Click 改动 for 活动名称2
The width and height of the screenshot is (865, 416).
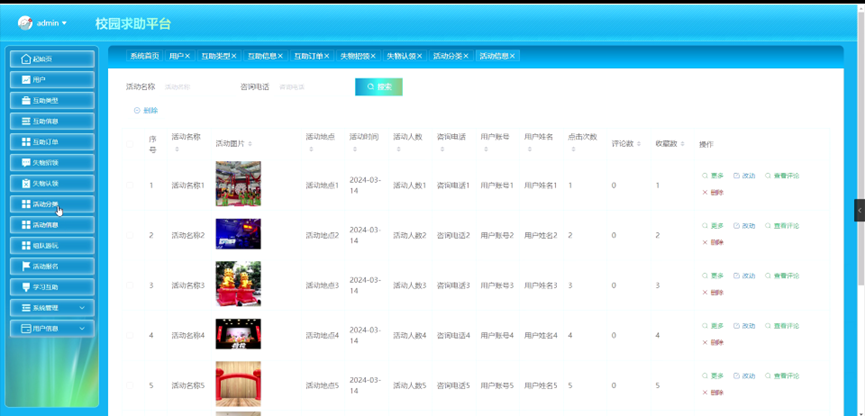click(744, 226)
